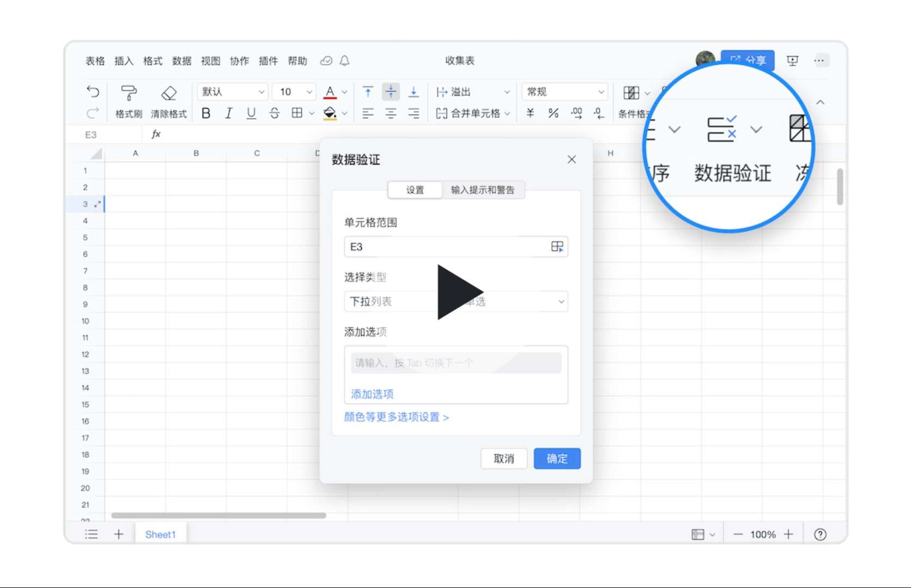
Task: Open the 格式 menu
Action: (x=153, y=60)
